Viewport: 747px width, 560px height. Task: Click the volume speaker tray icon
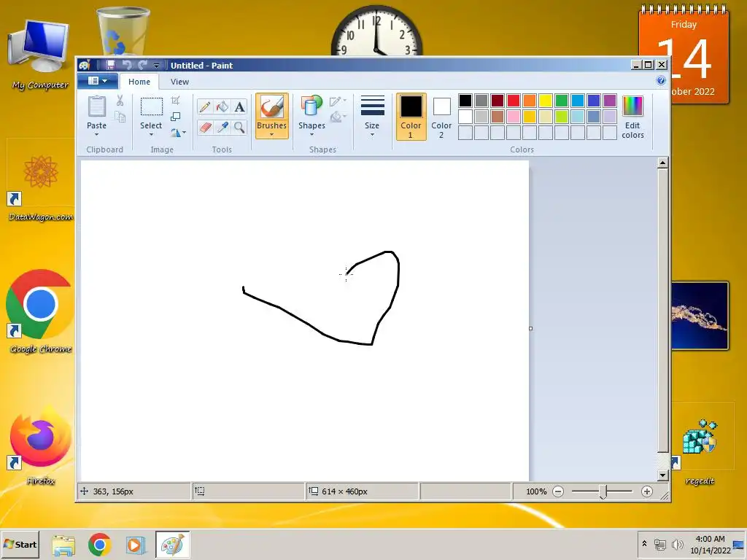pos(677,544)
